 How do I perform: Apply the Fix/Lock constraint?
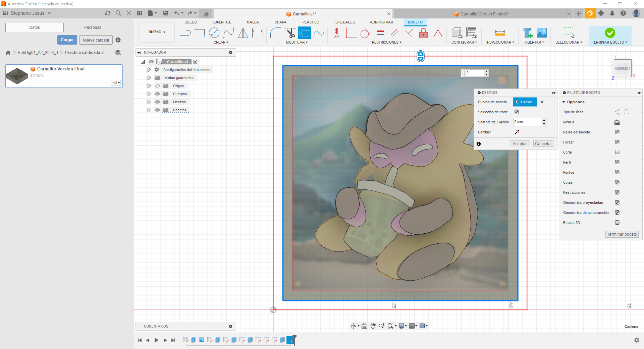coord(423,33)
